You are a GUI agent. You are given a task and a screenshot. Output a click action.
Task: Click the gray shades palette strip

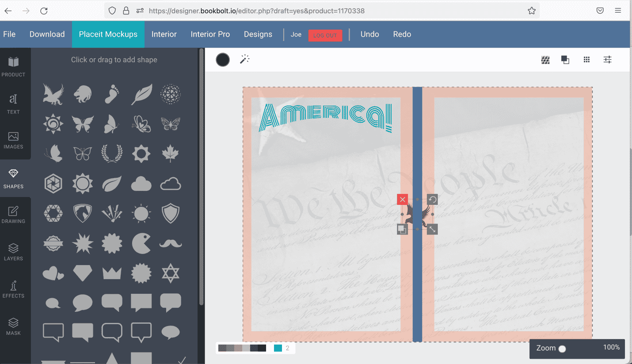(242, 348)
